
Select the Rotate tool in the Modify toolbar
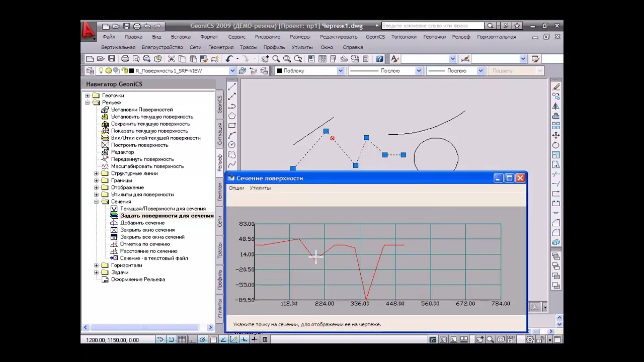point(556,145)
